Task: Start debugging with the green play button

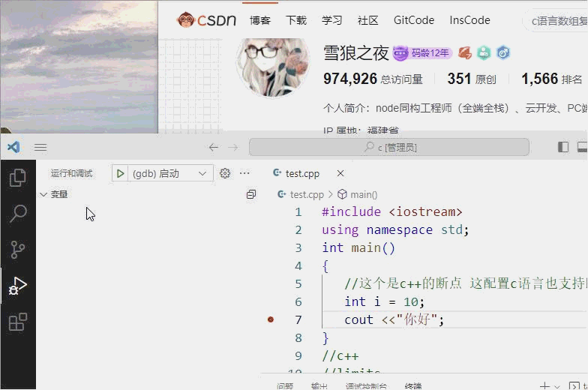Action: (x=120, y=174)
